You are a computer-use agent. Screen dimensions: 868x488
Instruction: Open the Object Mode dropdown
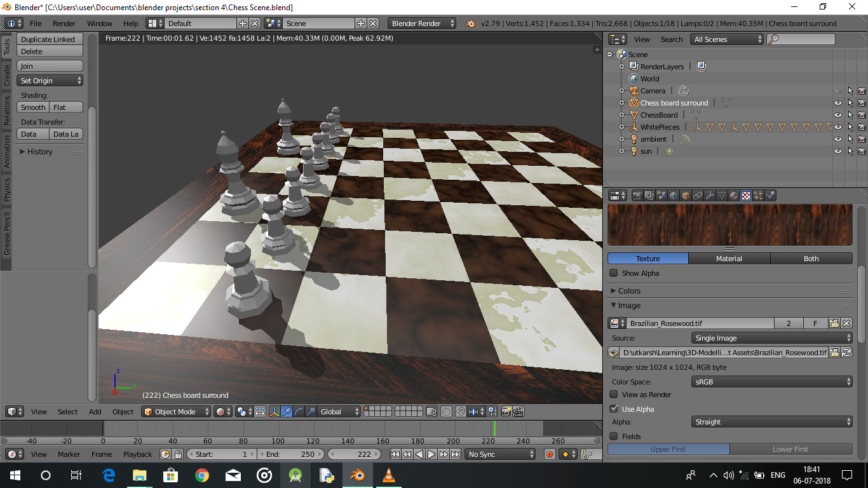[x=176, y=412]
